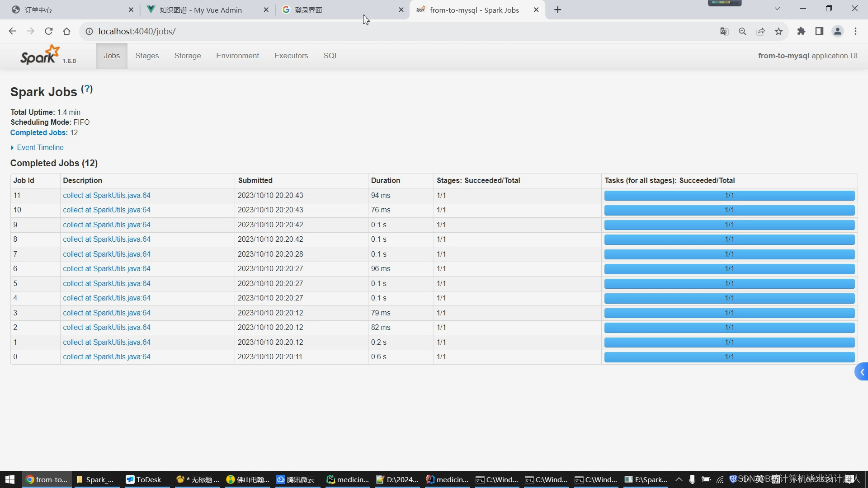Open the zoom magnifier icon in the address bar

pyautogui.click(x=742, y=31)
